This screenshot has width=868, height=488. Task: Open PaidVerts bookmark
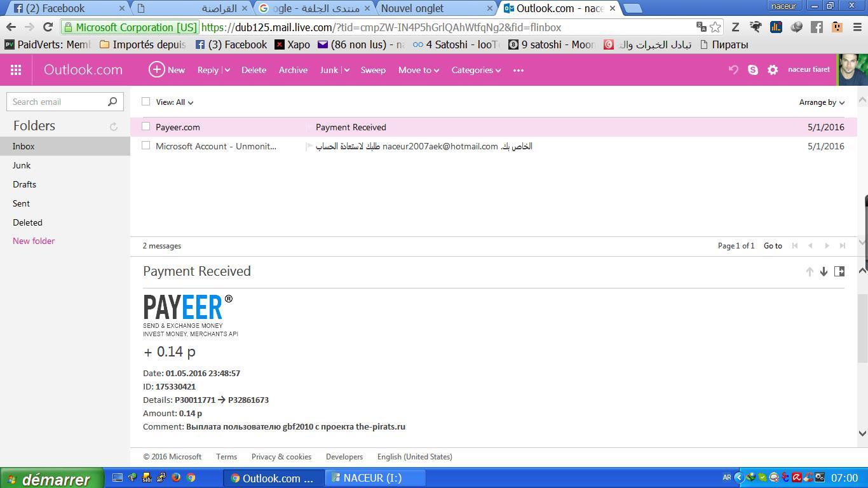pyautogui.click(x=48, y=44)
